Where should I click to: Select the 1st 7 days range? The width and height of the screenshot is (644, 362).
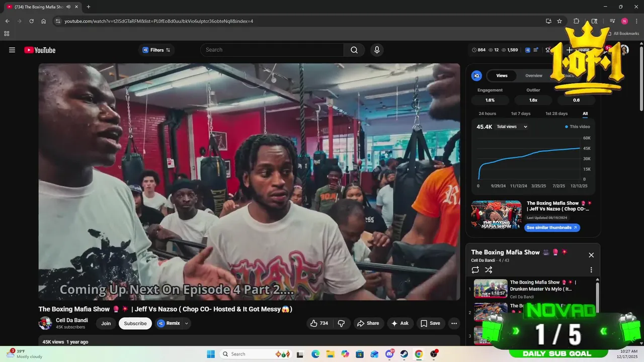point(520,114)
